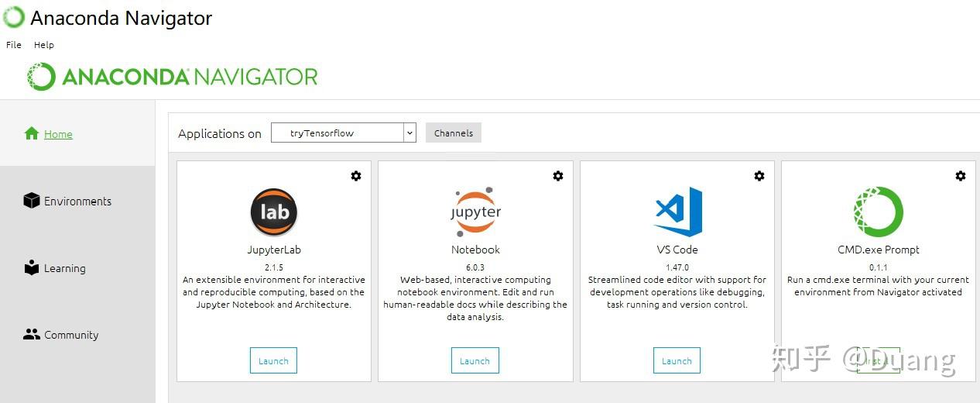
Task: Click the VS Code application icon
Action: click(677, 212)
